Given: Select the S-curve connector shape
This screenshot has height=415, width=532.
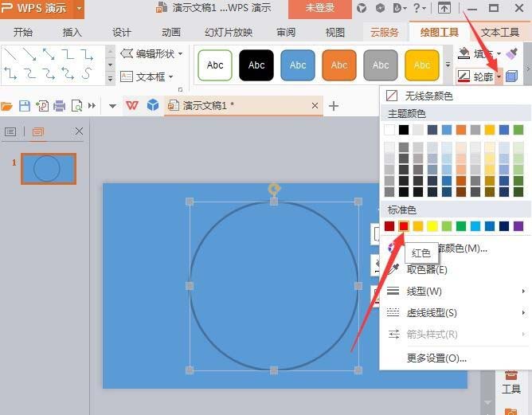Looking at the screenshot, I should (x=88, y=73).
